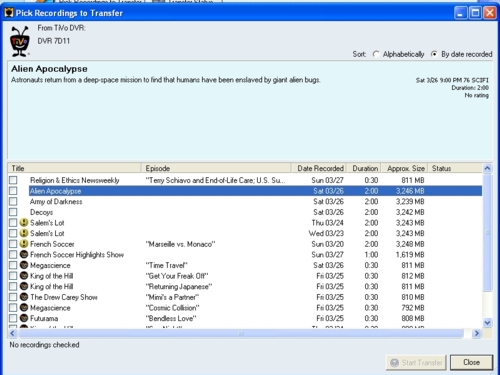Image resolution: width=500 pixels, height=375 pixels.
Task: Click yellow icon beside French Soccer
Action: click(x=24, y=244)
